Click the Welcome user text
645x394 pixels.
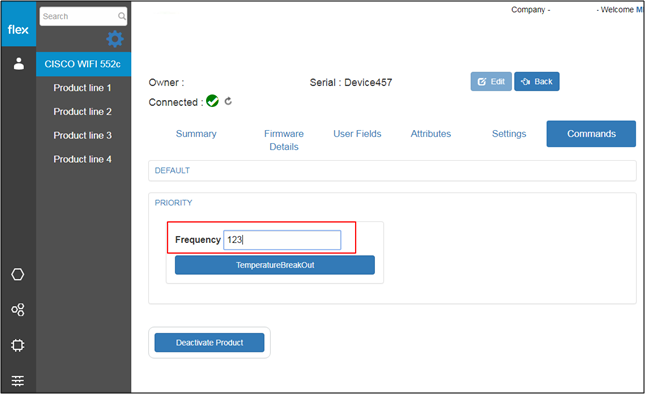620,9
